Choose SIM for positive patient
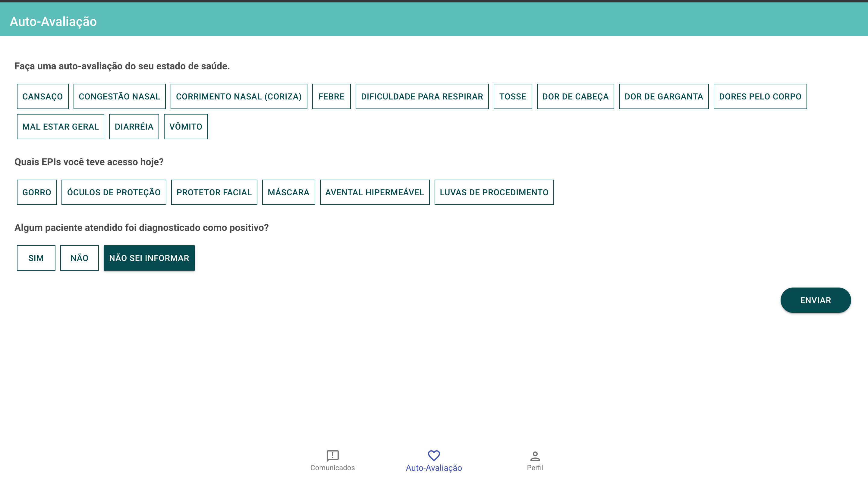Screen dimensions: 868x478 [x=36, y=258]
